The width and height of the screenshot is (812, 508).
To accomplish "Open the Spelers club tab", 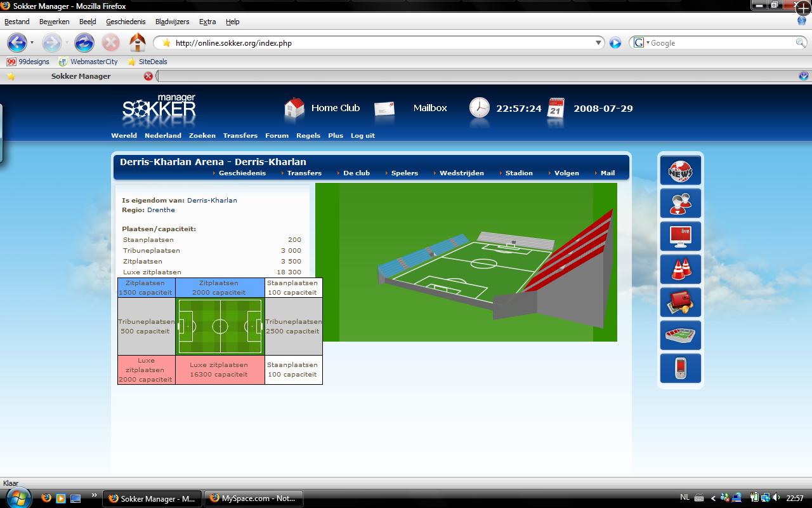I will 404,173.
